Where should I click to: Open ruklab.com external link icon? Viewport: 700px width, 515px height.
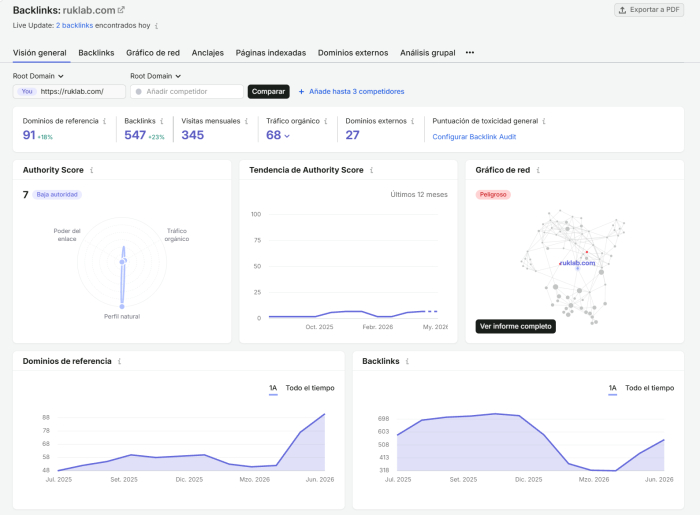[121, 9]
